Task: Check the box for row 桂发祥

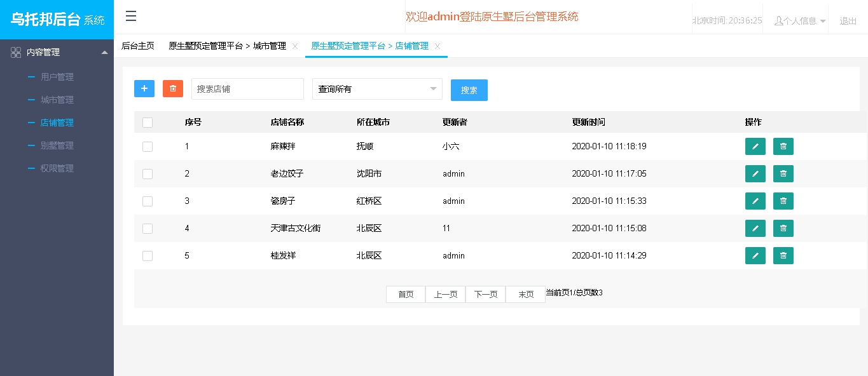Action: [x=148, y=256]
